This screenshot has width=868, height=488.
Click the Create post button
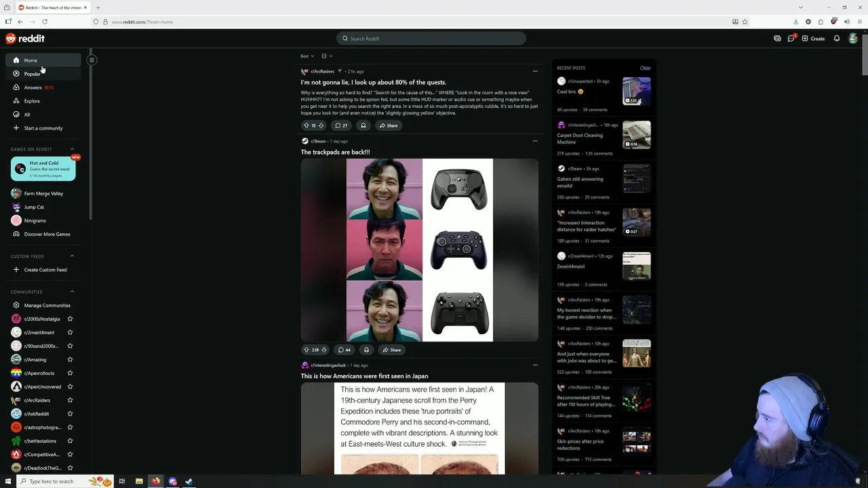(813, 39)
